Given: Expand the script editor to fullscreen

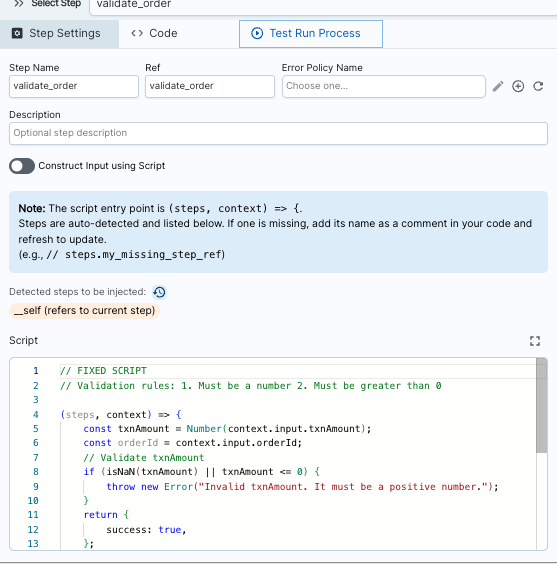Looking at the screenshot, I should [x=535, y=341].
